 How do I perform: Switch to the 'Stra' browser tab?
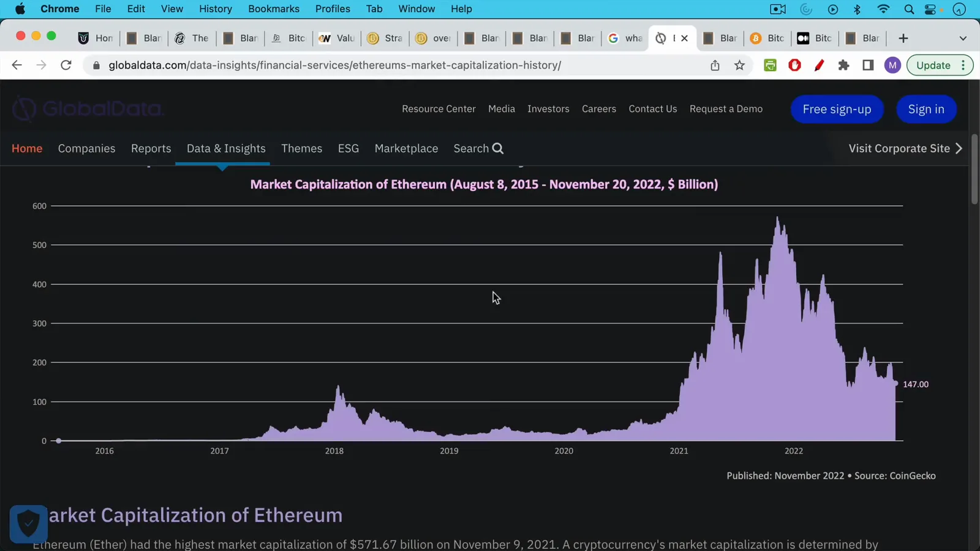point(386,38)
